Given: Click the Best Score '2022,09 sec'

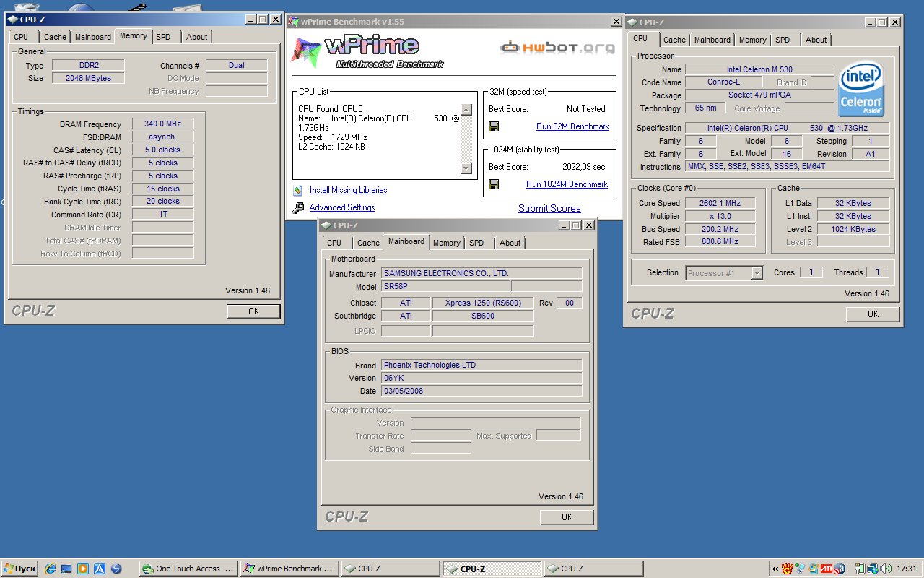Looking at the screenshot, I should click(x=583, y=167).
